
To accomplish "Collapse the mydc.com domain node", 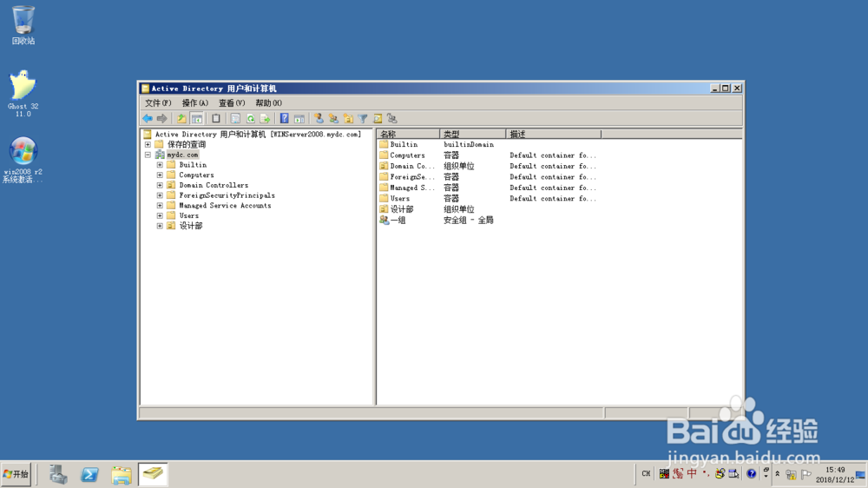I will (148, 155).
